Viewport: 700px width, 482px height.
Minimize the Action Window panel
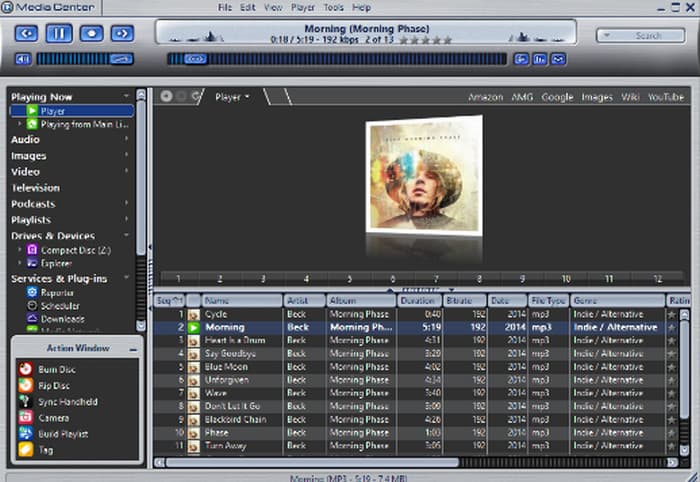tap(133, 349)
